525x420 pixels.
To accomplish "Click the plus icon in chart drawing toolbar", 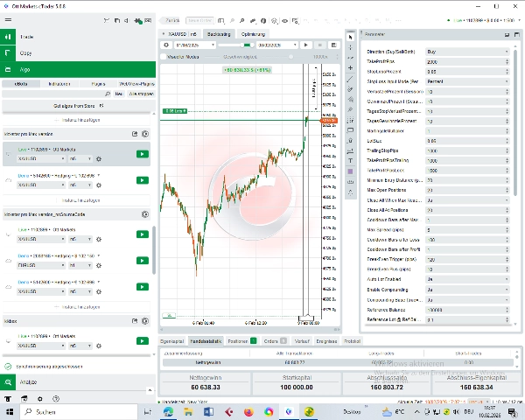I will (x=350, y=68).
